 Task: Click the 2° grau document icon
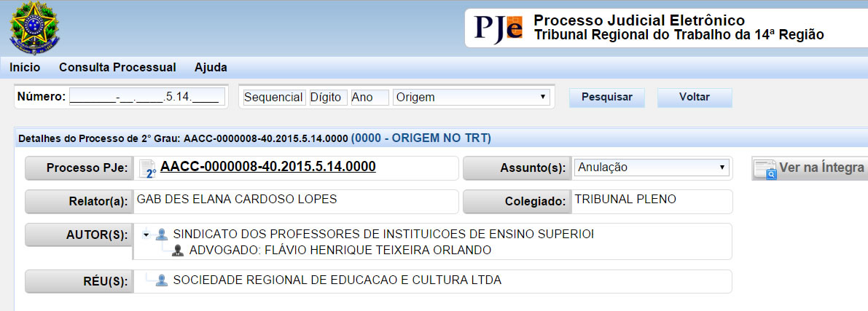147,168
